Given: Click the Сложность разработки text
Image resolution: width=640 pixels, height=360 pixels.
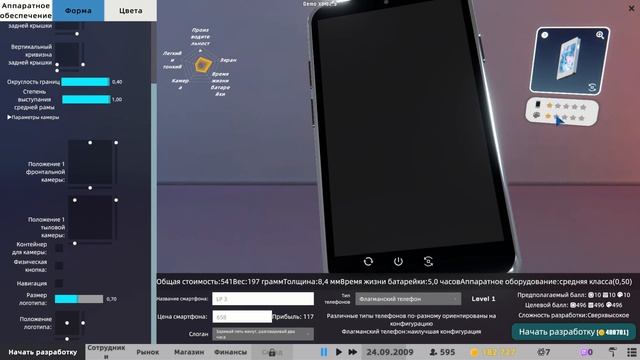Looking at the screenshot, I should pyautogui.click(x=573, y=315).
